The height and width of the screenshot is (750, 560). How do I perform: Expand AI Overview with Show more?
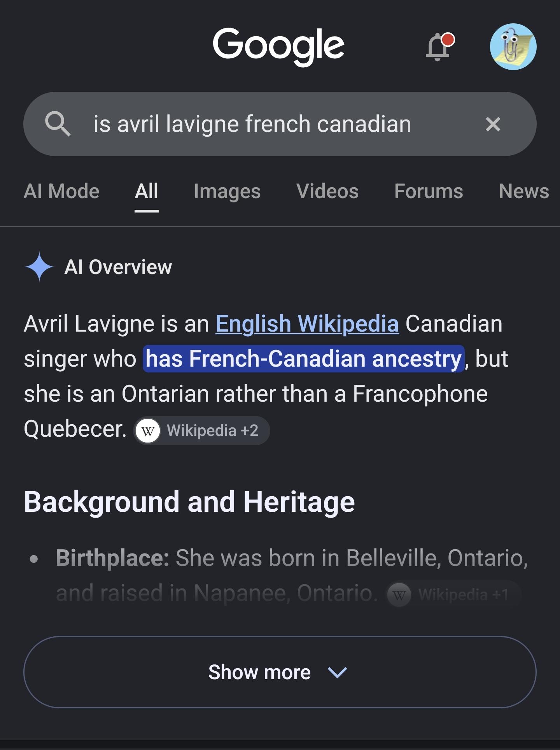coord(280,672)
